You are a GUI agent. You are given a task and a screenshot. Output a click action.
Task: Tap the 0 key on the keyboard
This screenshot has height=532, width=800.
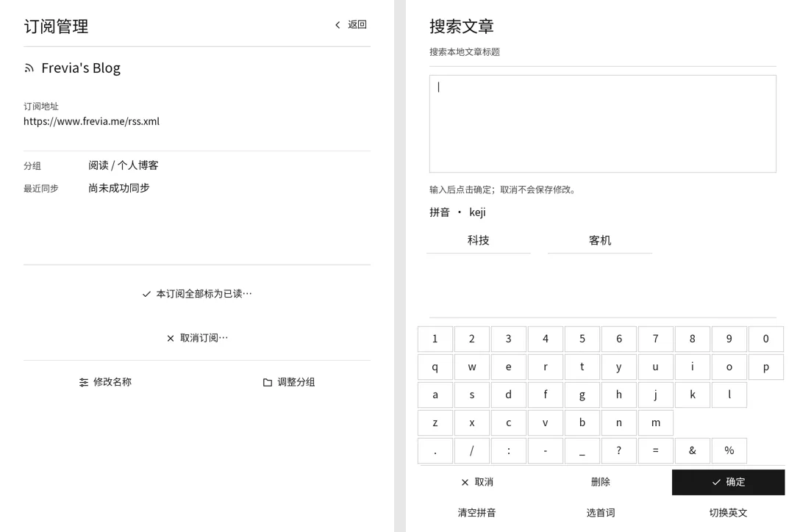click(766, 339)
